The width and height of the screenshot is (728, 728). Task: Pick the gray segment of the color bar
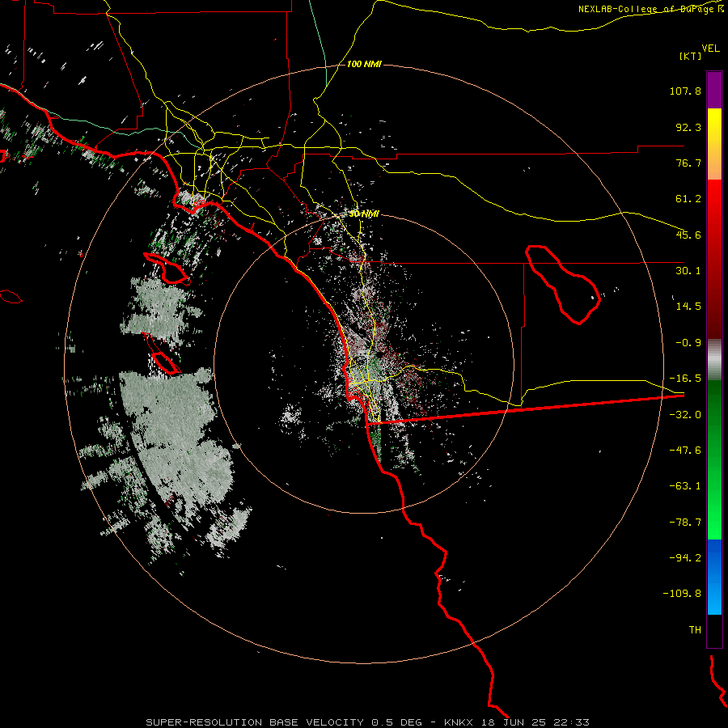[714, 359]
